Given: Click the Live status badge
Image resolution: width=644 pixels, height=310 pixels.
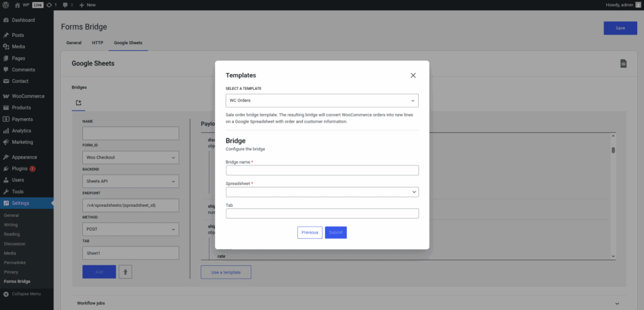Looking at the screenshot, I should pyautogui.click(x=38, y=5).
